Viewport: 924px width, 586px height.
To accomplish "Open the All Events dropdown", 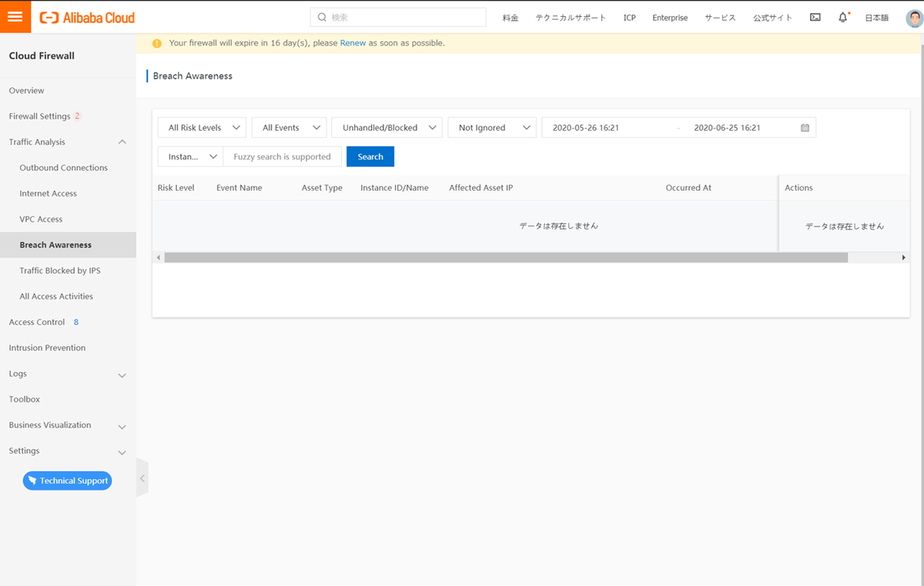I will [x=289, y=127].
